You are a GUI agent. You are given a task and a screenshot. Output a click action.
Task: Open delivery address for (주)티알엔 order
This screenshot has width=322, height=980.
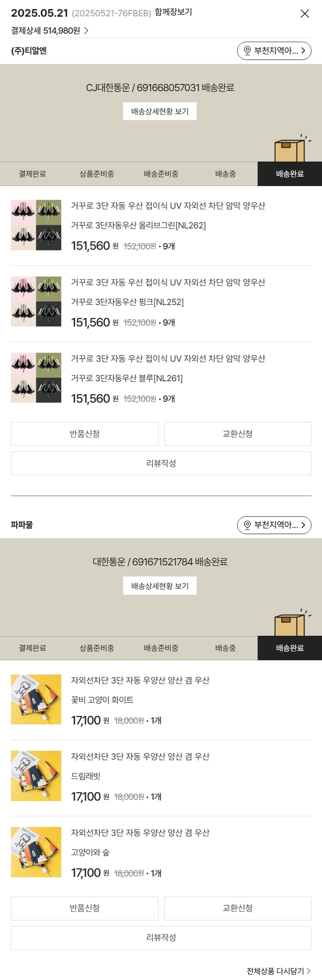(274, 51)
